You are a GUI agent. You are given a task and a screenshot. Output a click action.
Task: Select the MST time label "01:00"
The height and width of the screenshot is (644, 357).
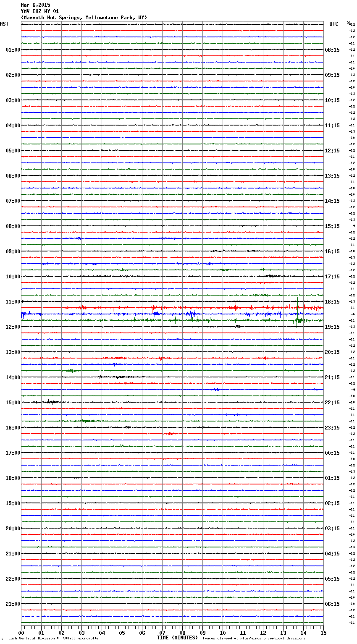13,50
